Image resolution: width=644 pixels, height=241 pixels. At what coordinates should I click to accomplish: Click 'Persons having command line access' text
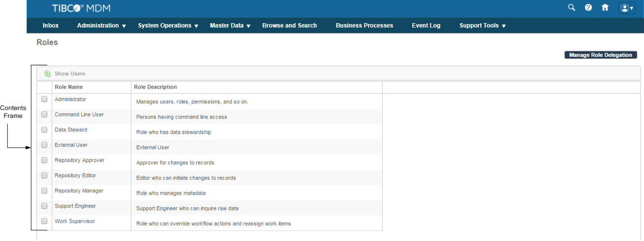[182, 117]
